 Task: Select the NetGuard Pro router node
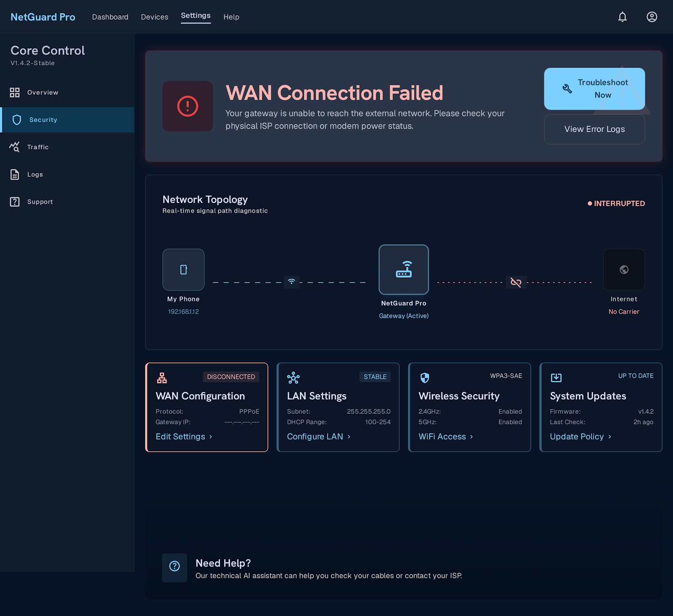click(x=404, y=270)
